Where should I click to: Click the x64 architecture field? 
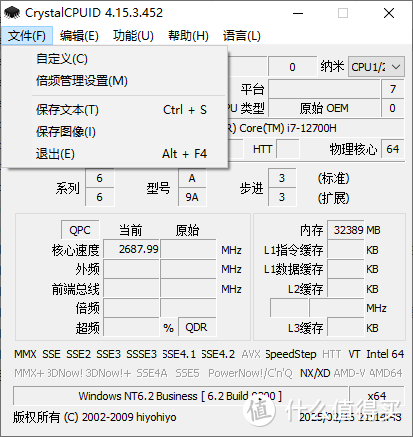tap(377, 396)
